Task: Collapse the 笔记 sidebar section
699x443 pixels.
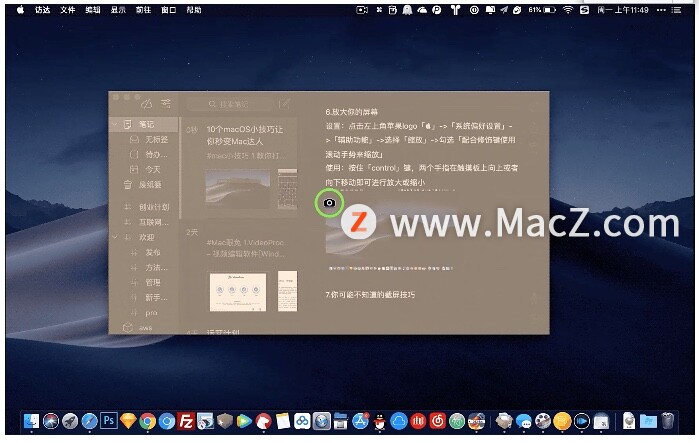Action: (115, 124)
